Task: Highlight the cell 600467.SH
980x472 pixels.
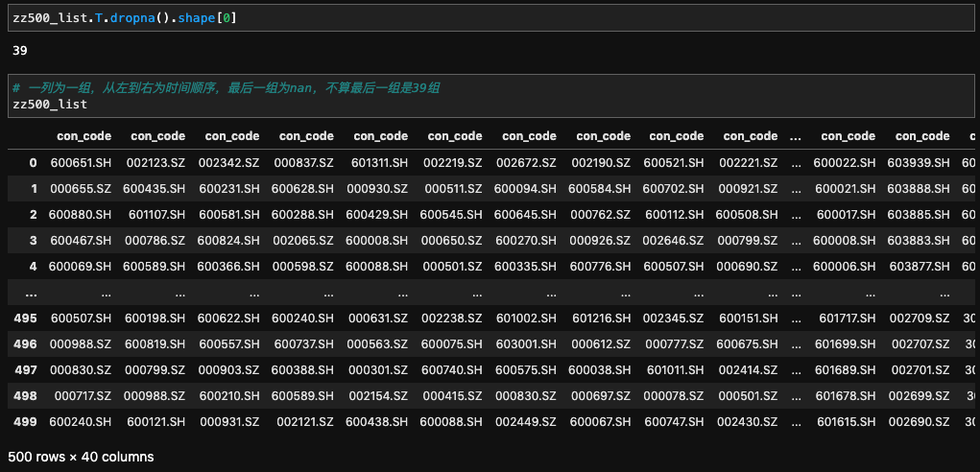Action: [81, 241]
